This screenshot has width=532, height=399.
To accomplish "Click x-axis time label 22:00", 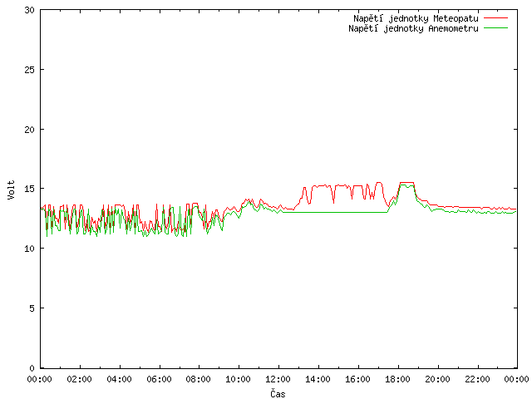I will tap(477, 379).
